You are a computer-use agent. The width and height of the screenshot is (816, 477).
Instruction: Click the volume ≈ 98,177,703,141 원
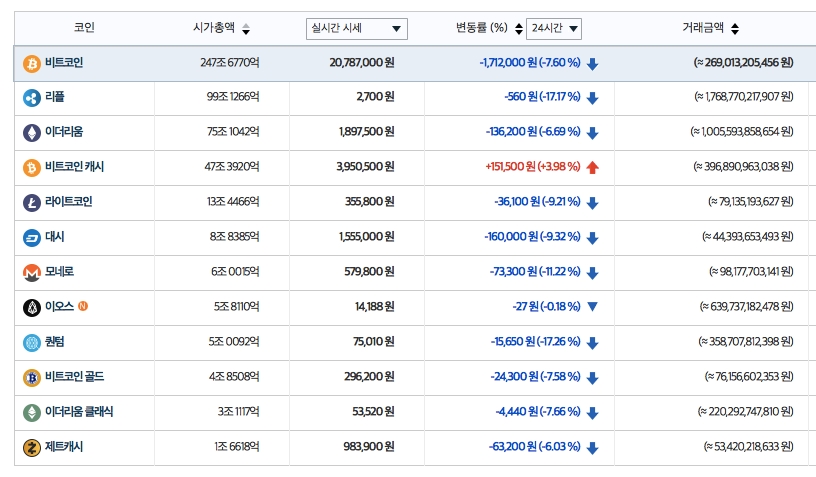pos(751,272)
